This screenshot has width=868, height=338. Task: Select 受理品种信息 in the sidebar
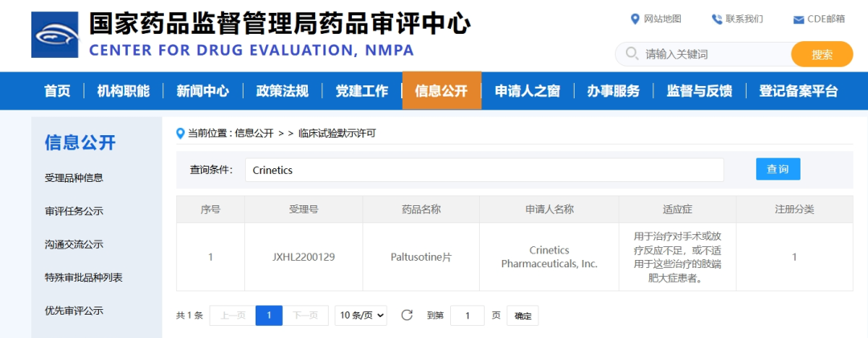click(x=74, y=178)
